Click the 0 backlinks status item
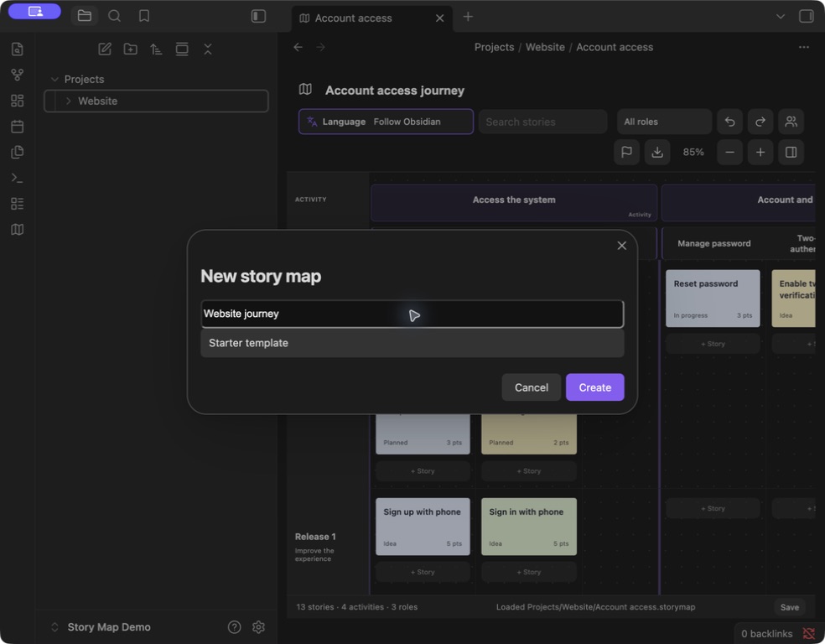The width and height of the screenshot is (825, 644). point(766,634)
